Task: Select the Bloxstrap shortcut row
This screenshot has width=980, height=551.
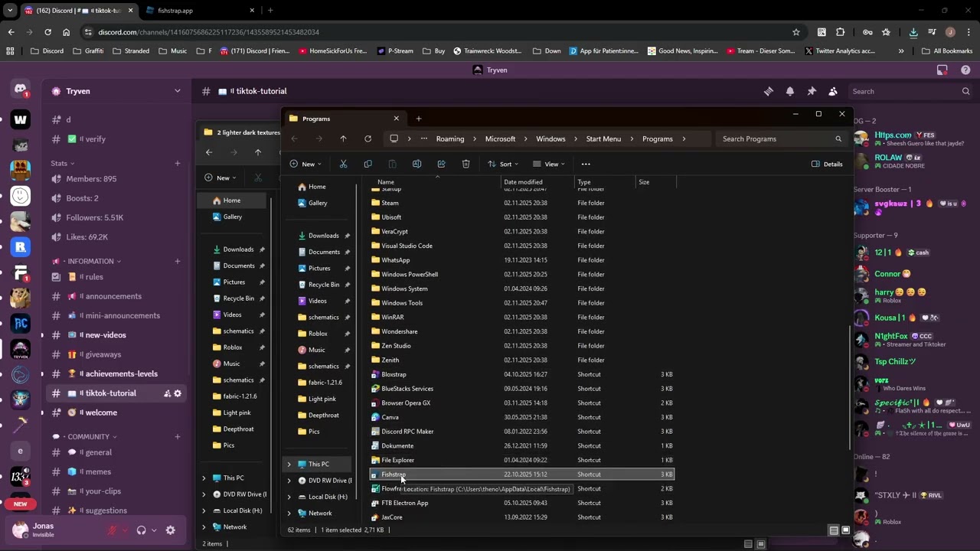Action: point(521,374)
